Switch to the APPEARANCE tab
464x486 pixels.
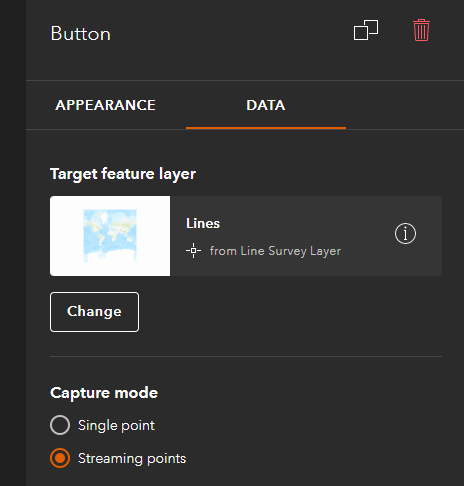click(105, 105)
